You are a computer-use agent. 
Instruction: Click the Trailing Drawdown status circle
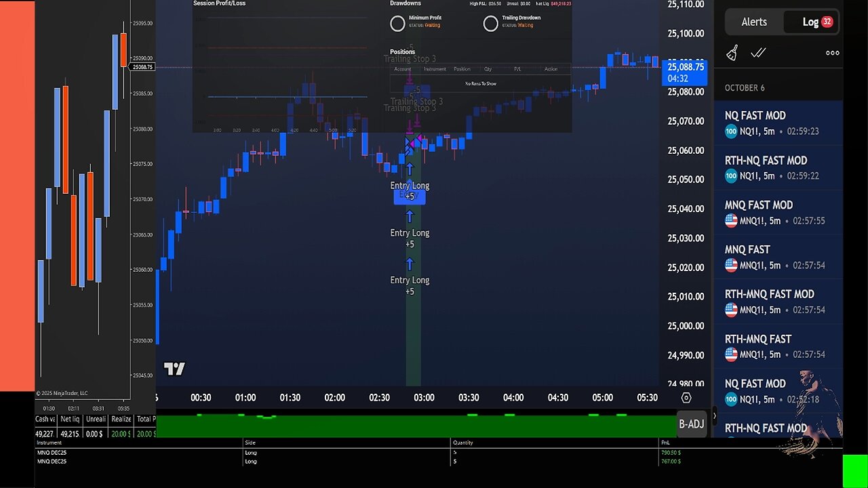(x=490, y=23)
